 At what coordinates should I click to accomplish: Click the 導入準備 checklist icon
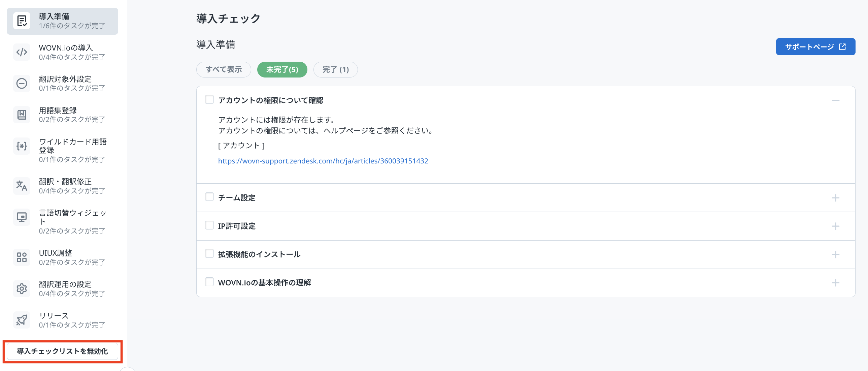(22, 21)
